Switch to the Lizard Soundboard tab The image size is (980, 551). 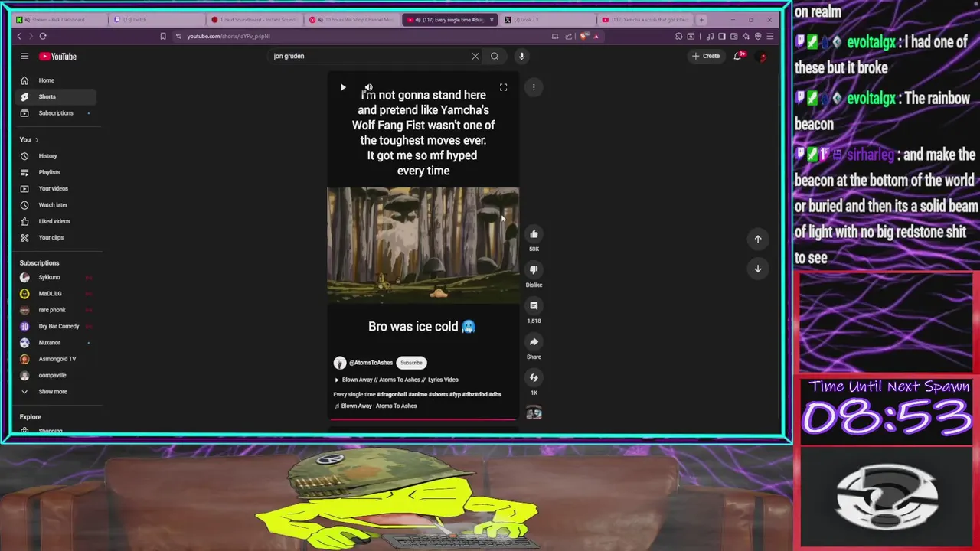[253, 19]
